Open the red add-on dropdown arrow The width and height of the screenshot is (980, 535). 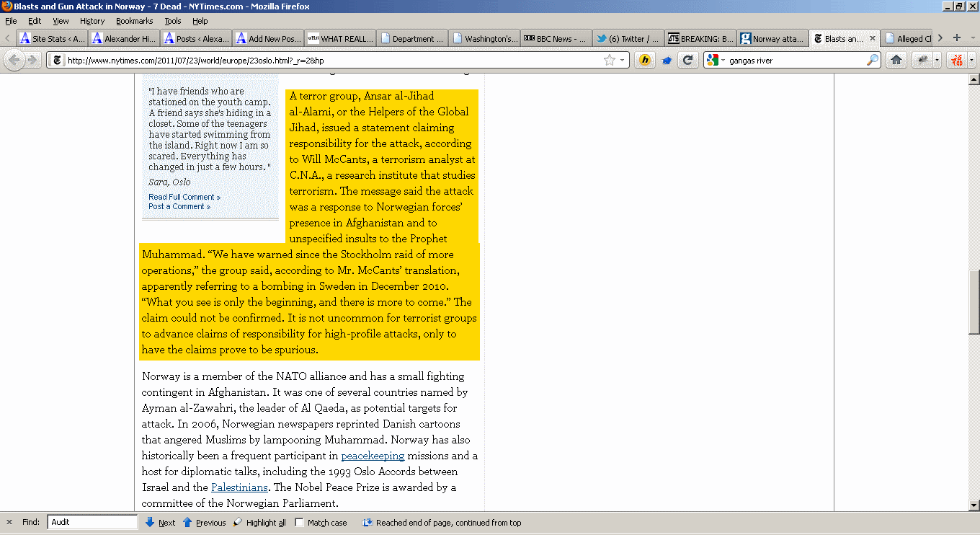[x=971, y=60]
